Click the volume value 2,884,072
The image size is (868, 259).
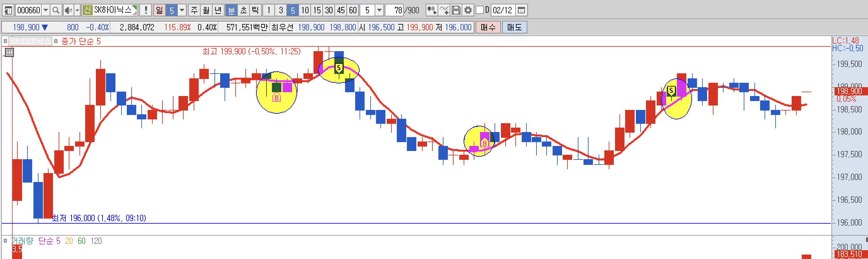coord(137,27)
